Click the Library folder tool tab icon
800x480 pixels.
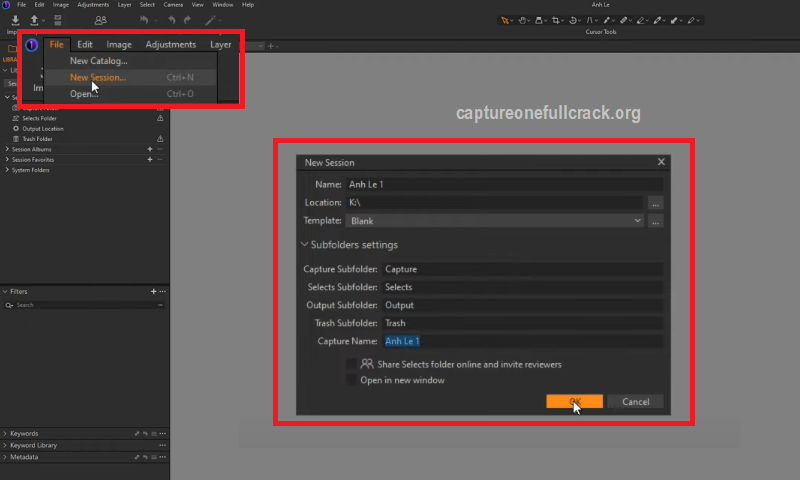pyautogui.click(x=12, y=48)
